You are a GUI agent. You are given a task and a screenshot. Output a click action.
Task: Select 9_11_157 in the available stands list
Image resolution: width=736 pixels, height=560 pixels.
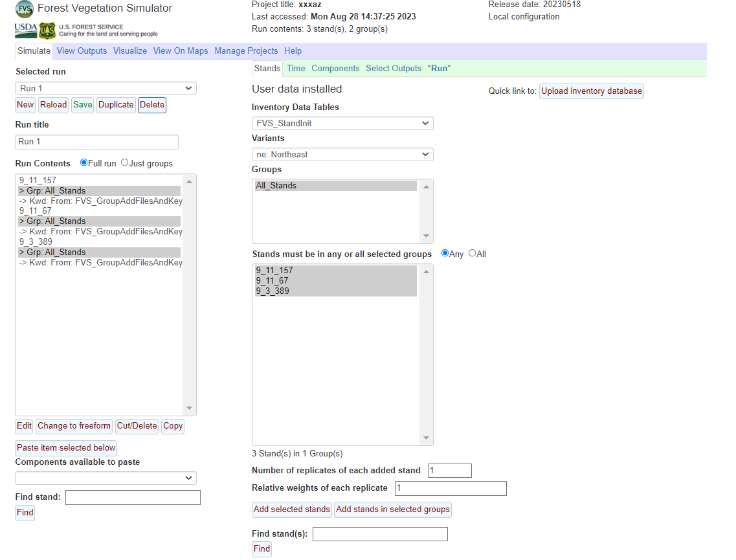(335, 271)
